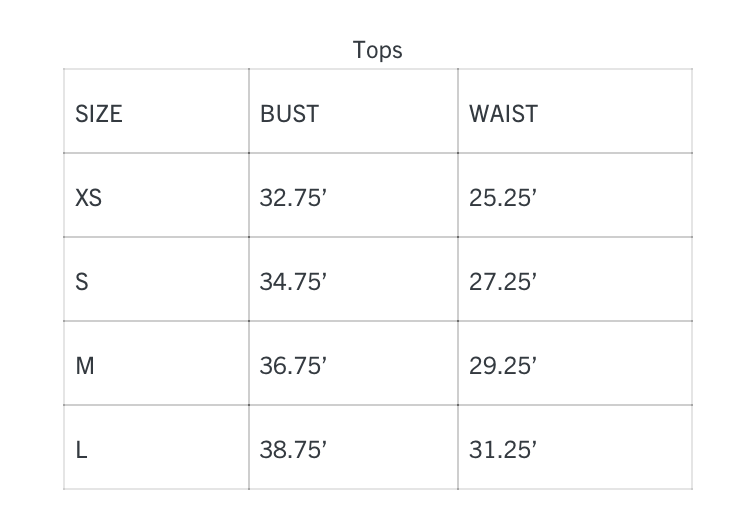Click the Tops table title
748x518 pixels.
pos(377,49)
